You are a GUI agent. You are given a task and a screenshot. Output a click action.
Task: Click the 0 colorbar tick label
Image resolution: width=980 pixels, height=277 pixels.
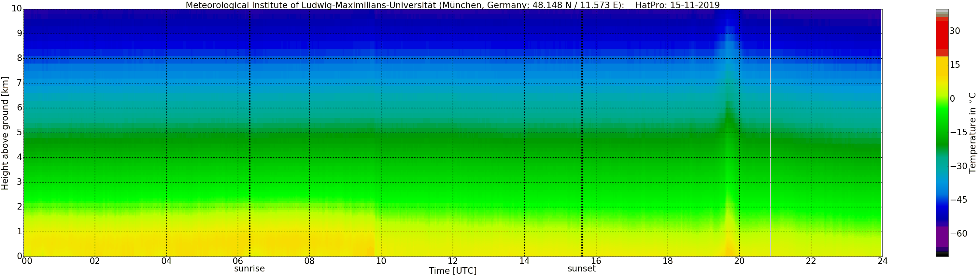[x=953, y=99]
